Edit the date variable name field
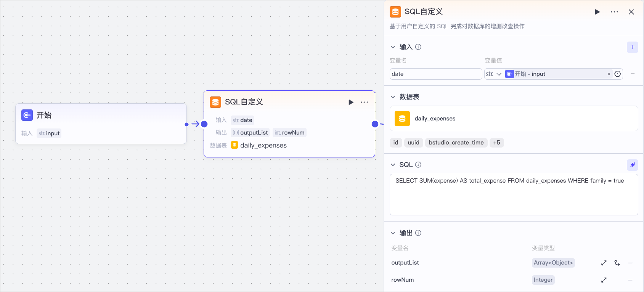Image resolution: width=644 pixels, height=292 pixels. click(x=436, y=74)
